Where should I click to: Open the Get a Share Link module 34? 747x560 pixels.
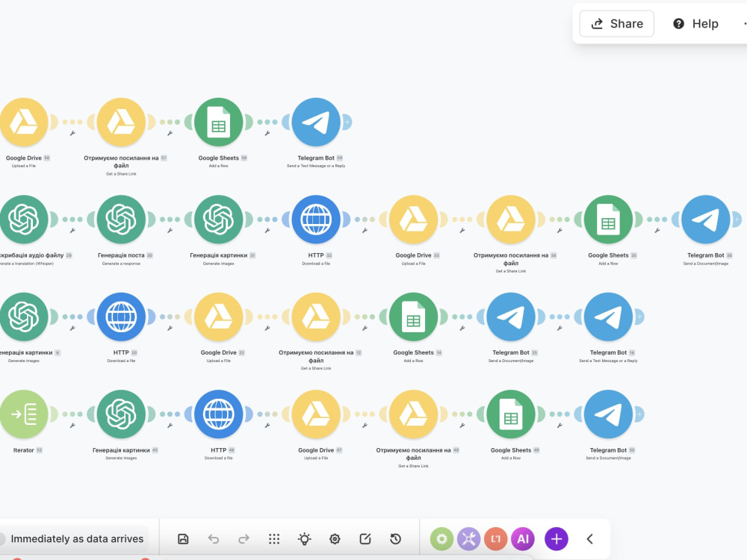(511, 220)
